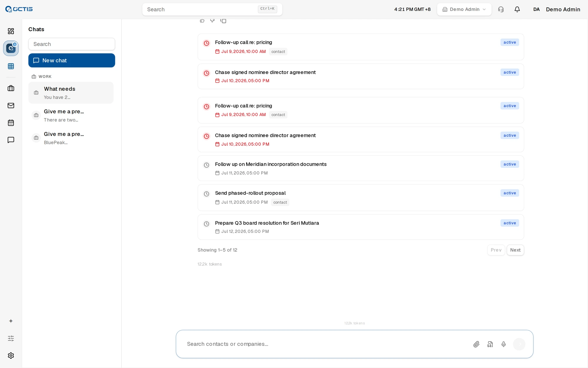Click the clock icon on Send phased-rollout proposal
Viewport: 588px width, 368px height.
[207, 194]
